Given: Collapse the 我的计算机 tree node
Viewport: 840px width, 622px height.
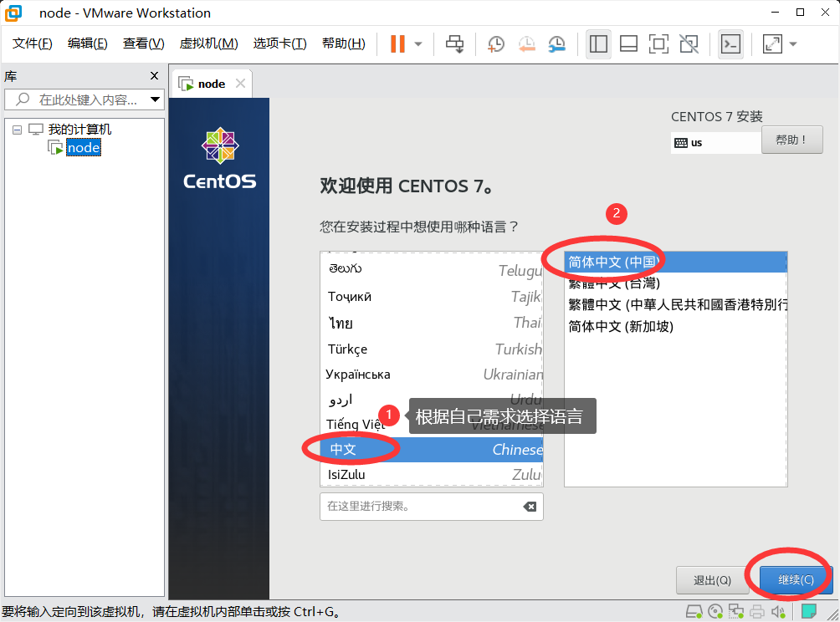Looking at the screenshot, I should pos(18,130).
